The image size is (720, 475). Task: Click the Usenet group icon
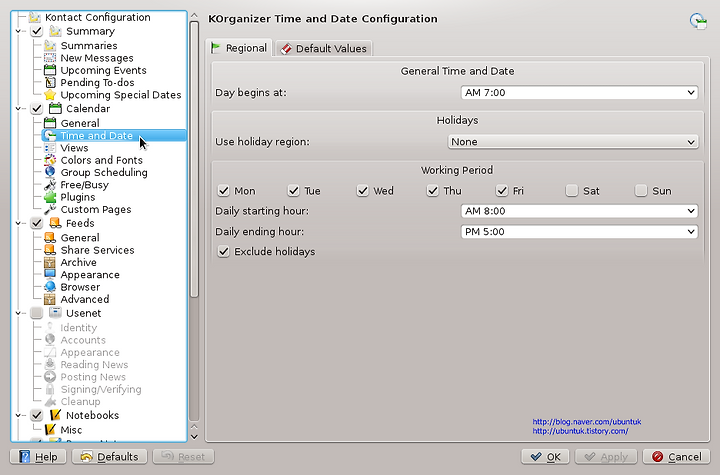pos(55,313)
